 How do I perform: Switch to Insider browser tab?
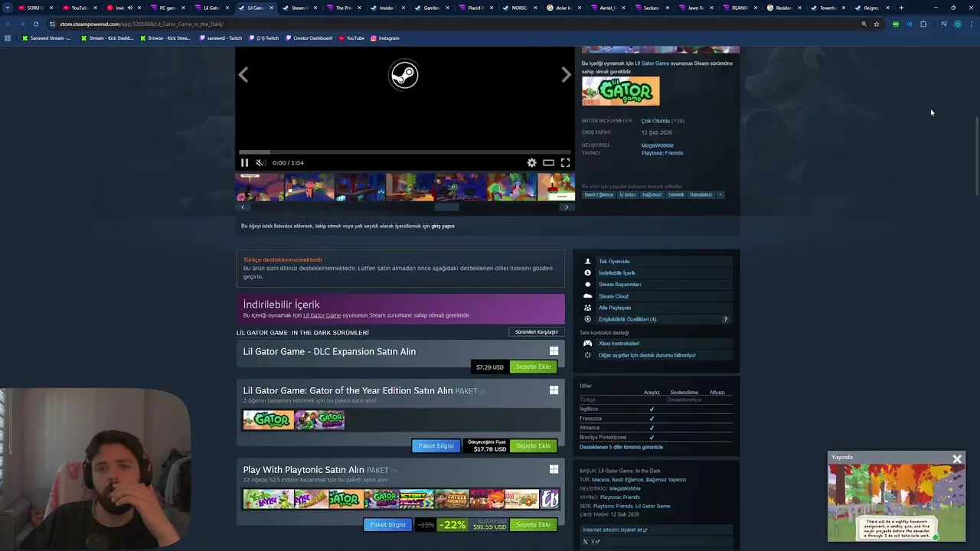pyautogui.click(x=386, y=8)
